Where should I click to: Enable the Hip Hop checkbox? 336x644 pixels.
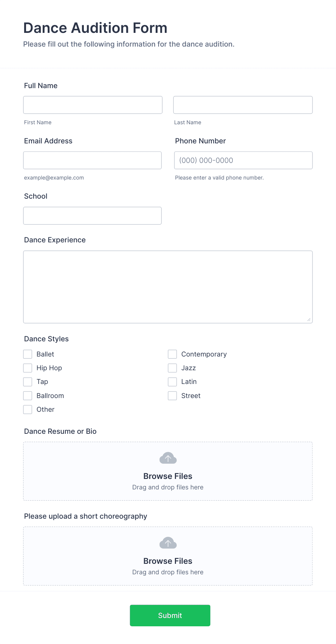click(x=27, y=368)
